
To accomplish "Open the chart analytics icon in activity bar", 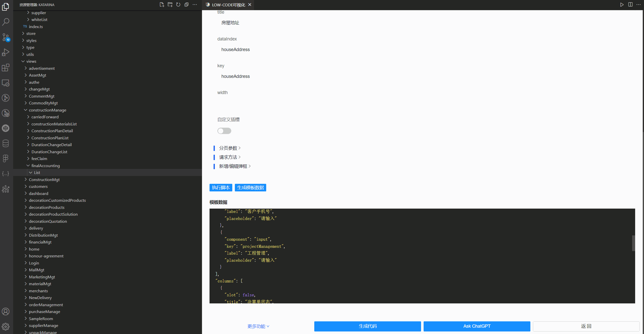I will coord(6,189).
